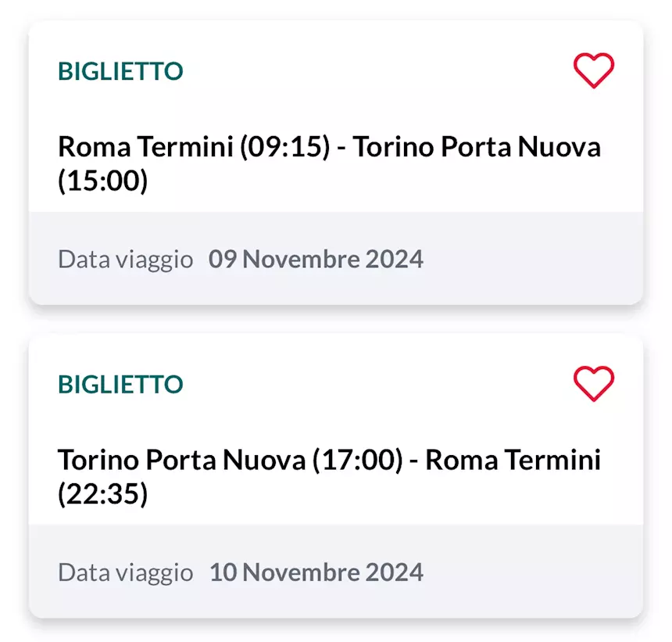Open the Roma Termini (09:15) ticket details
Viewport: 672px width, 642px height.
(328, 164)
